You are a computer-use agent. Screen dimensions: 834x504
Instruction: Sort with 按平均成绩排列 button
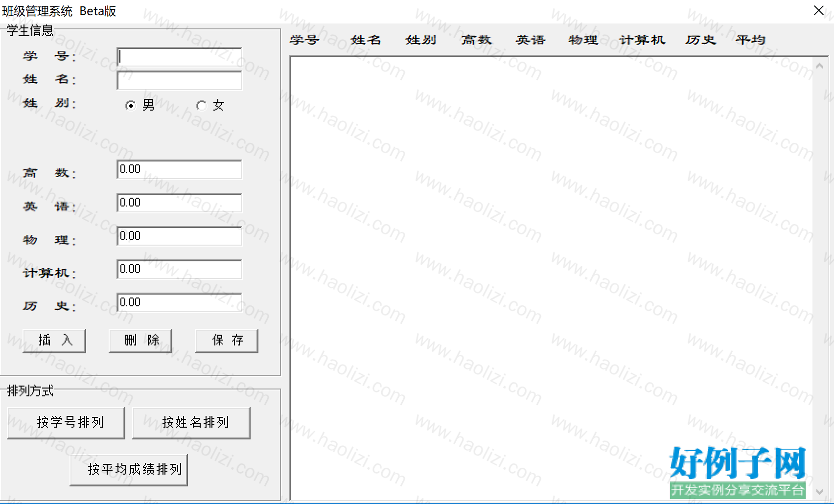click(129, 470)
